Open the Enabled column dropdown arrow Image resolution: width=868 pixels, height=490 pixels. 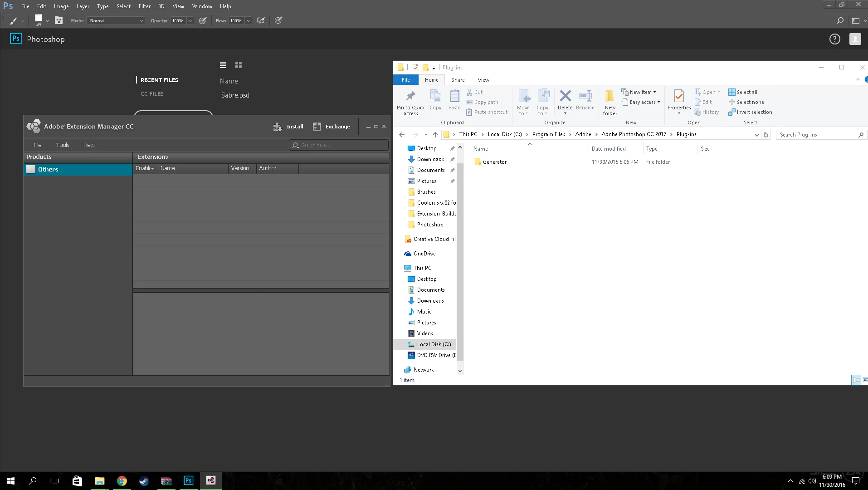tap(152, 169)
